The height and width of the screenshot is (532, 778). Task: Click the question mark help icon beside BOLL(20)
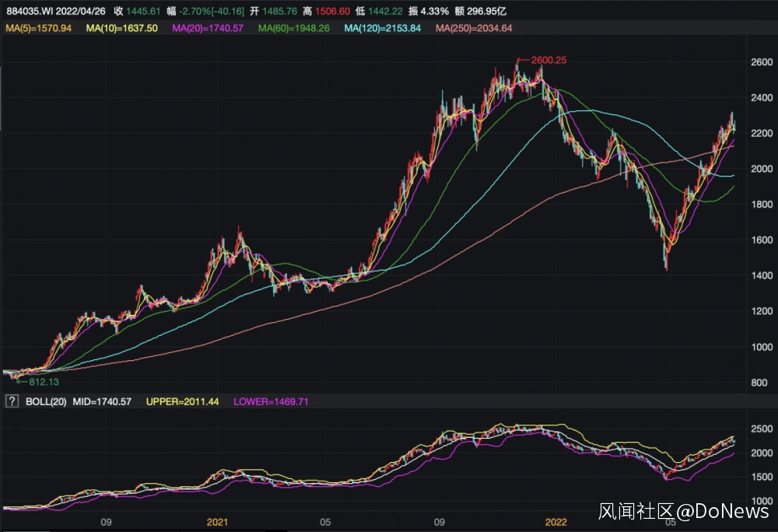tap(12, 401)
